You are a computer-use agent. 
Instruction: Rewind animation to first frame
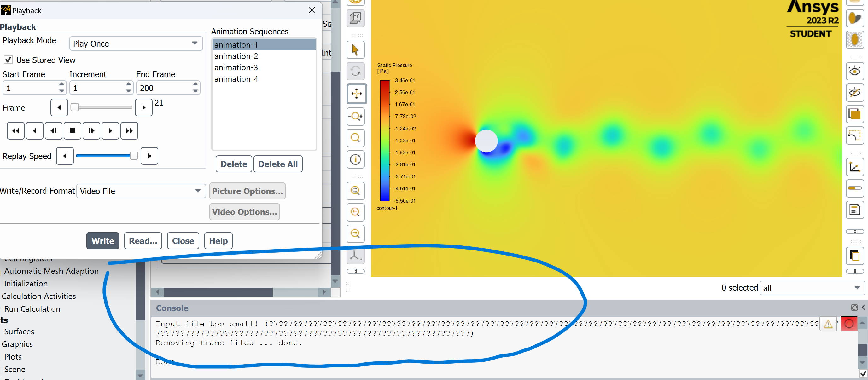click(x=15, y=131)
